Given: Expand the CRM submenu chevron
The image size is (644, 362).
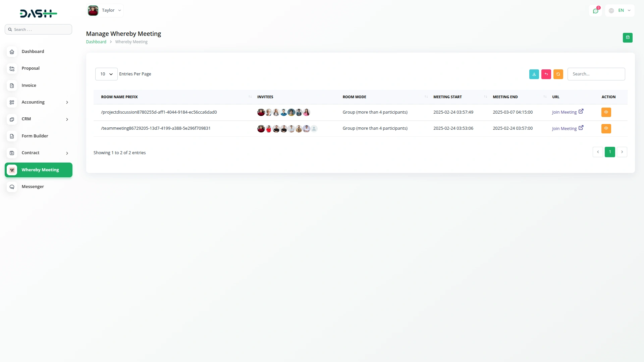Looking at the screenshot, I should tap(67, 119).
